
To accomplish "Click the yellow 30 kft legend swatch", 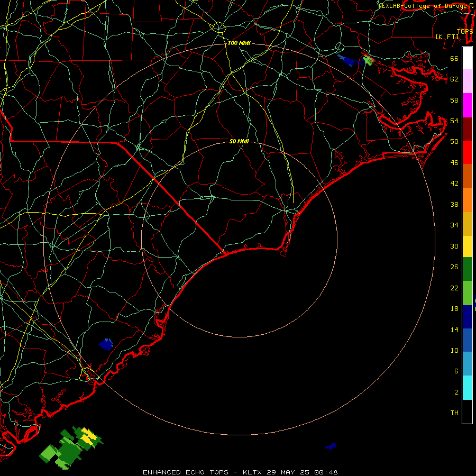I will (x=467, y=246).
